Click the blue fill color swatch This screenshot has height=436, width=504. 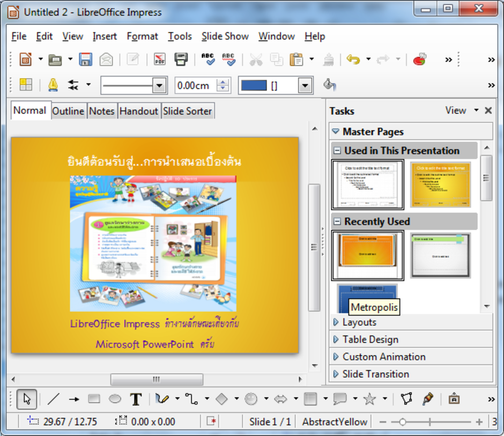[254, 85]
